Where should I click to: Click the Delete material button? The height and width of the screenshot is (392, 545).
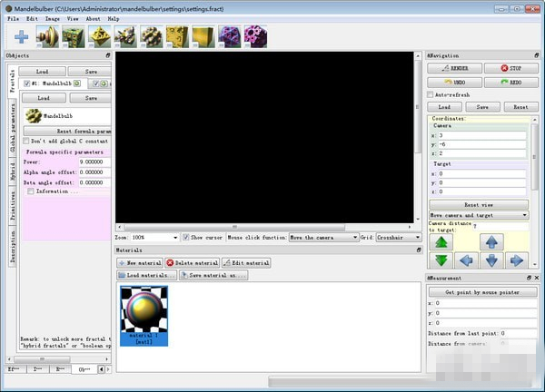pyautogui.click(x=191, y=262)
